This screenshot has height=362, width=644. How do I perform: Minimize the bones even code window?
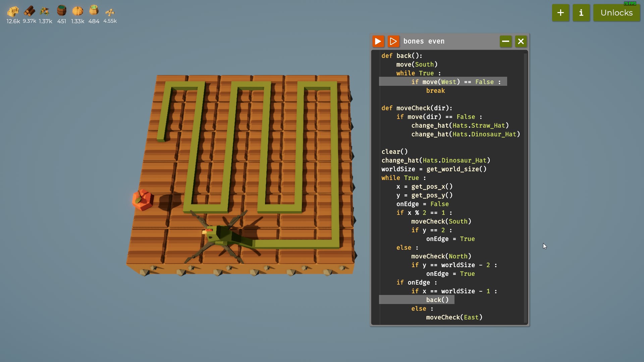tap(505, 41)
